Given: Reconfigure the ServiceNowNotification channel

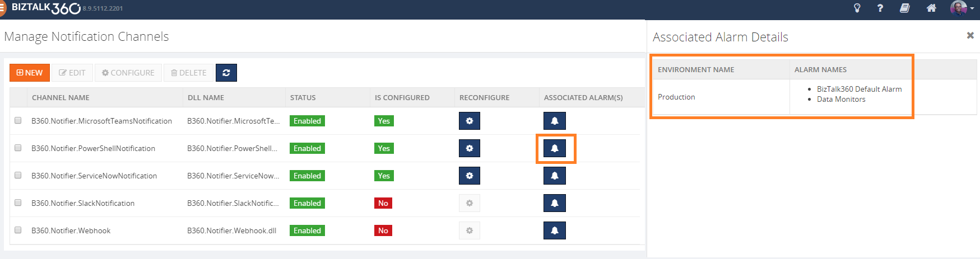Looking at the screenshot, I should click(x=470, y=176).
